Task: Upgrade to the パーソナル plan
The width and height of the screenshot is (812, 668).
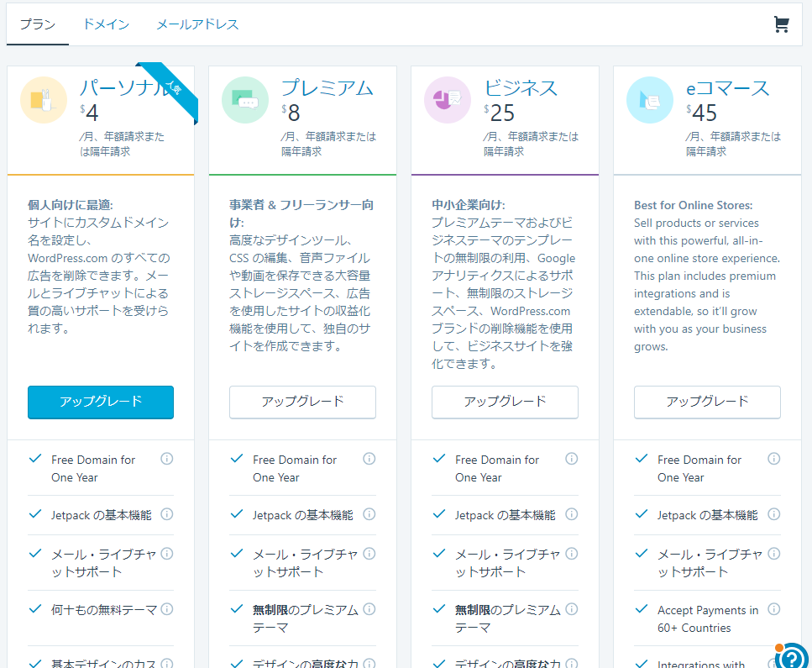Action: pos(101,402)
